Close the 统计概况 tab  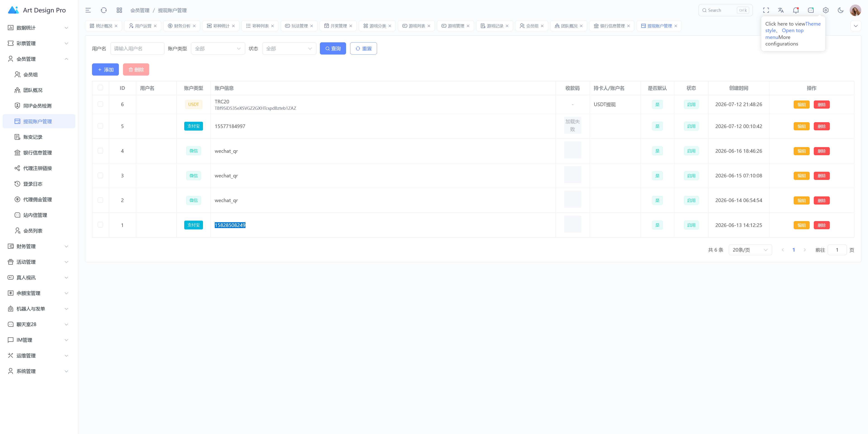tap(116, 26)
